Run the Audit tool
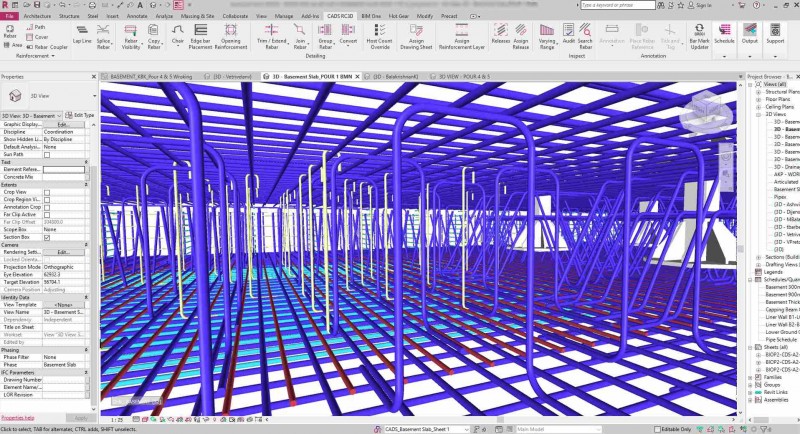The width and height of the screenshot is (800, 434). pyautogui.click(x=568, y=34)
